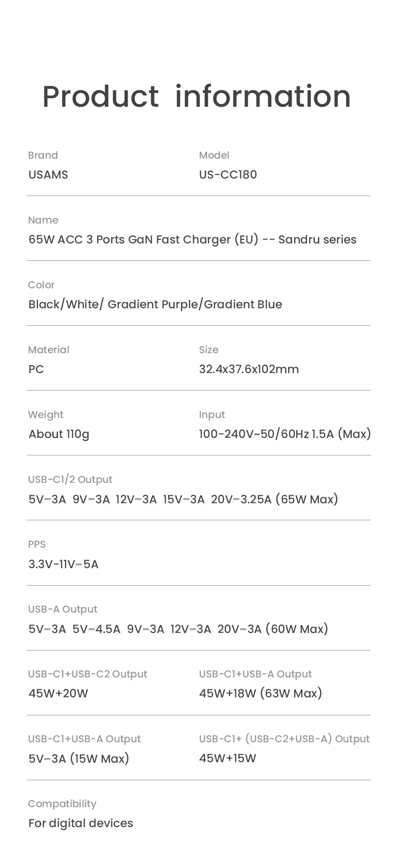Click the US-CC180 model number

(x=228, y=175)
